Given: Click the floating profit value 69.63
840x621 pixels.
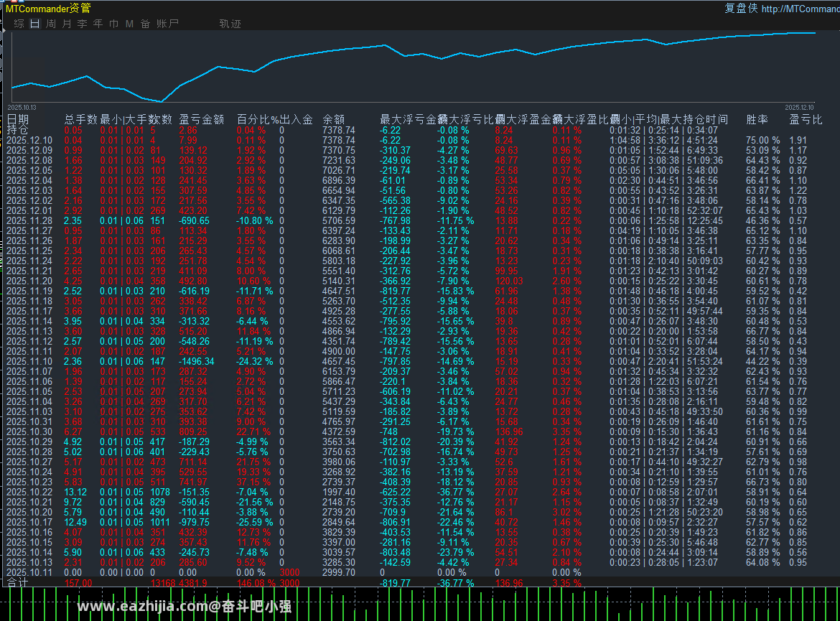Looking at the screenshot, I should tap(507, 151).
